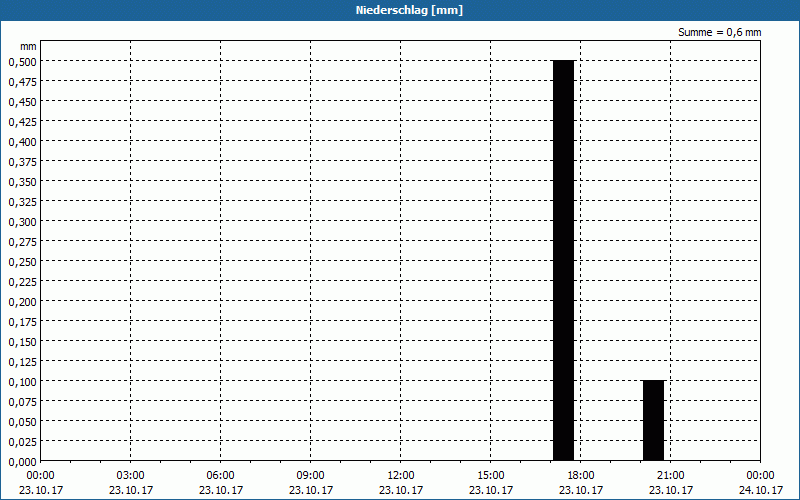Click the 0,325 y-axis value
Image resolution: width=800 pixels, height=500 pixels.
22,202
